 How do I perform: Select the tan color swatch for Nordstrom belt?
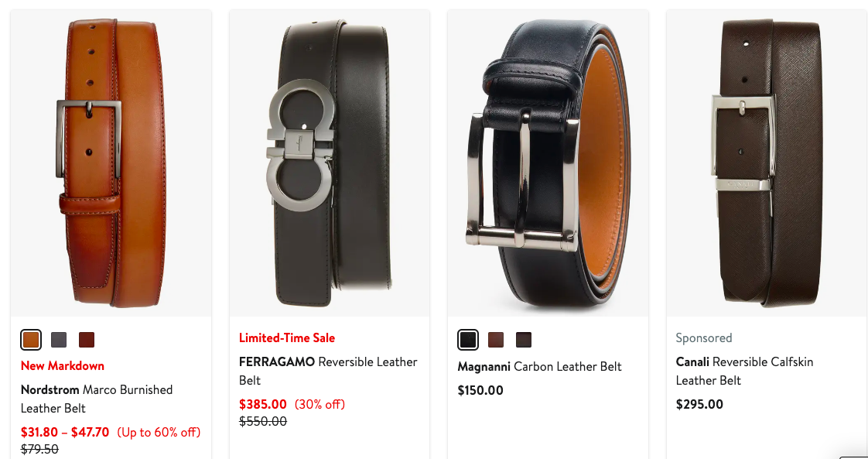(31, 339)
